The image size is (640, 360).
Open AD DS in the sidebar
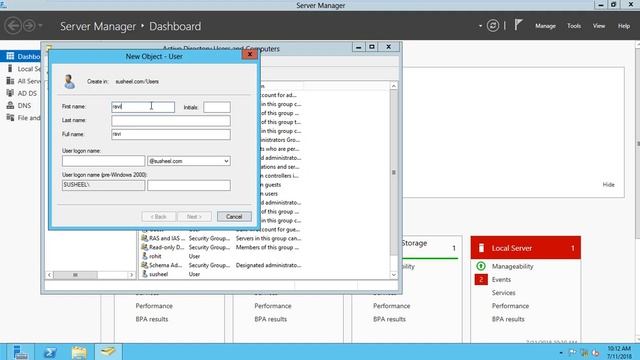(x=22, y=93)
